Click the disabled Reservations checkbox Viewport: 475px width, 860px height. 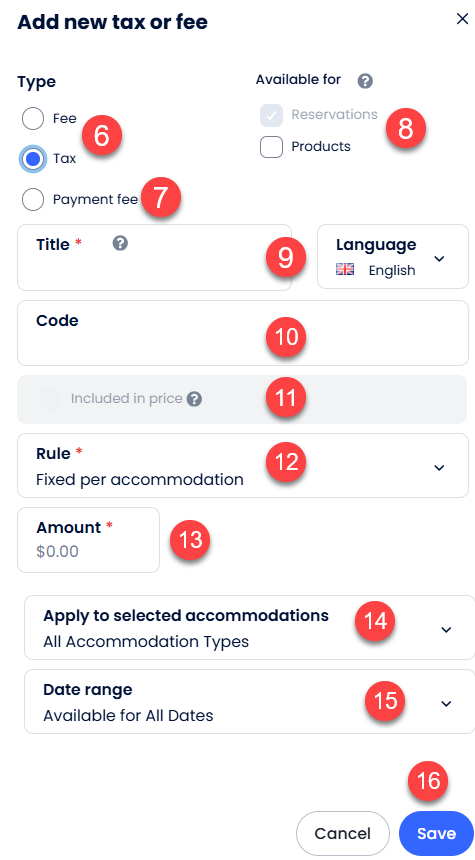coord(272,115)
